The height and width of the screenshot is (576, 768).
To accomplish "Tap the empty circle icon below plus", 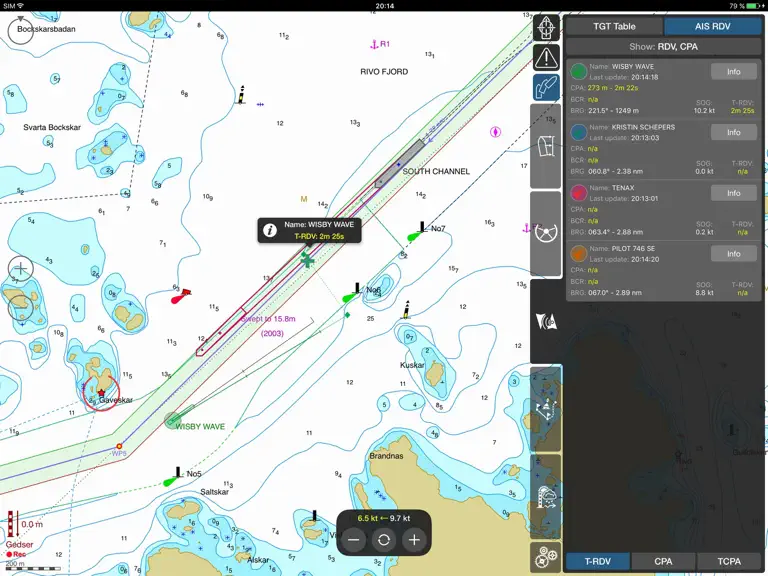I will pyautogui.click(x=21, y=308).
